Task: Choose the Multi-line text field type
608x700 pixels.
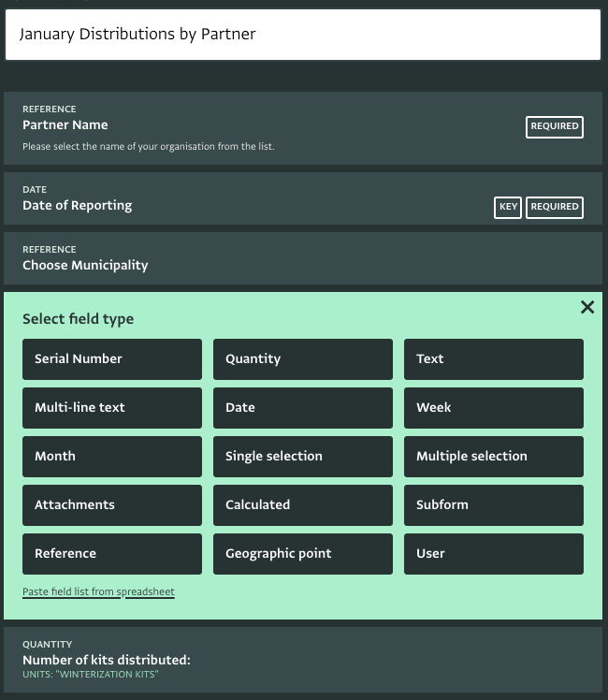Action: point(112,408)
